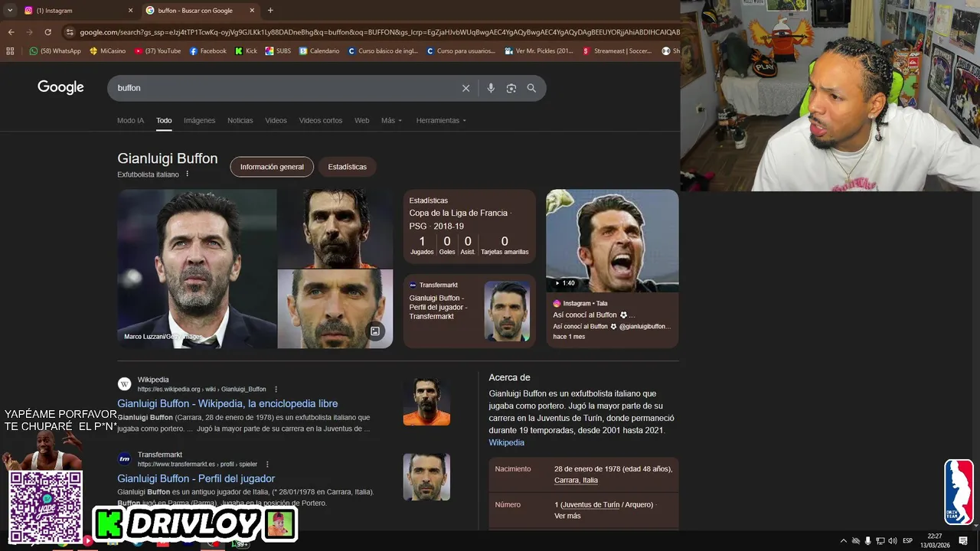This screenshot has height=551, width=980.
Task: Open the Kick bookmark
Action: tap(246, 51)
